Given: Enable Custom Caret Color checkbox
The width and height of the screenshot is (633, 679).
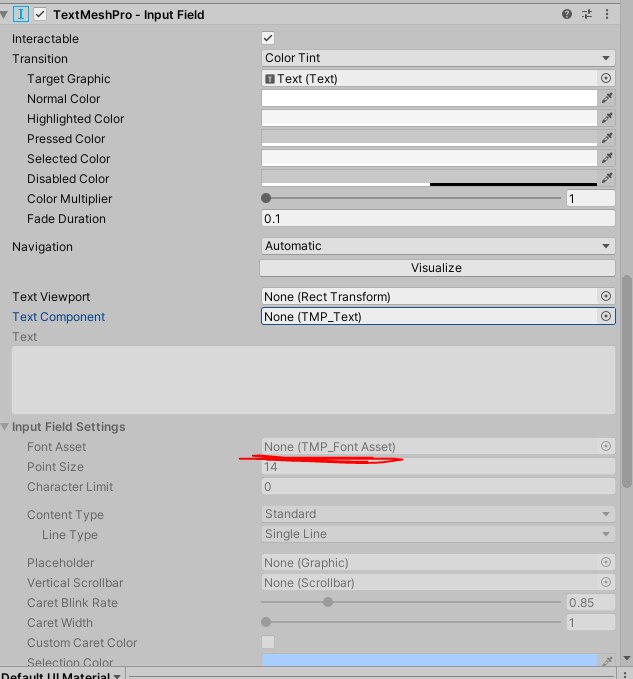Looking at the screenshot, I should [x=268, y=642].
